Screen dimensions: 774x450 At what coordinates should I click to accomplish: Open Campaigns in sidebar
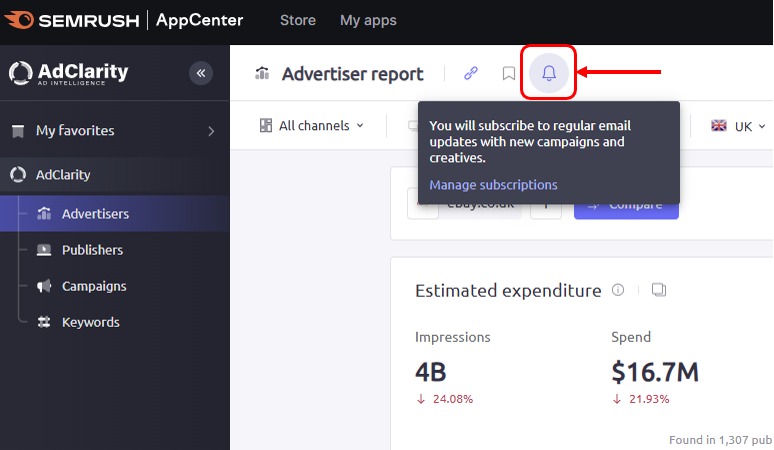point(94,286)
